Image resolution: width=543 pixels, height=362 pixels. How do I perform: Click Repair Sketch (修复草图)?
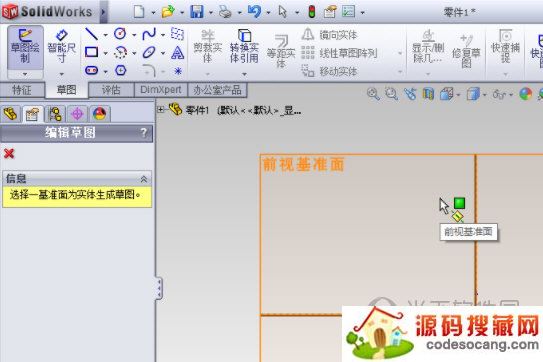pos(466,51)
